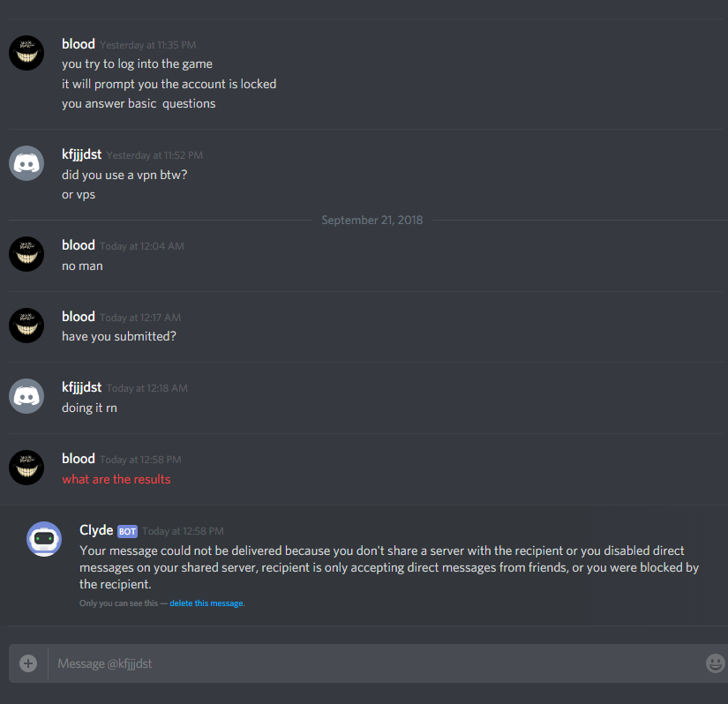This screenshot has height=704, width=728.
Task: Click the 'did you use a vpn btw?' message
Action: click(124, 175)
